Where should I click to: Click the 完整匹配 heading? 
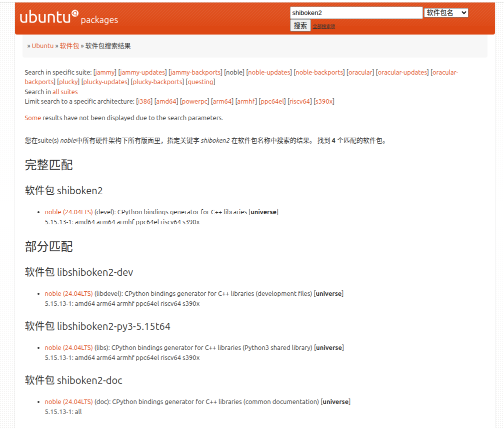point(49,165)
